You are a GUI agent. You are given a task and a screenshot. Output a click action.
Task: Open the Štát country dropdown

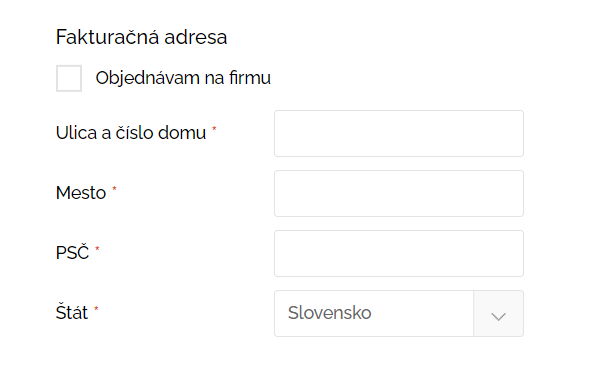click(399, 313)
